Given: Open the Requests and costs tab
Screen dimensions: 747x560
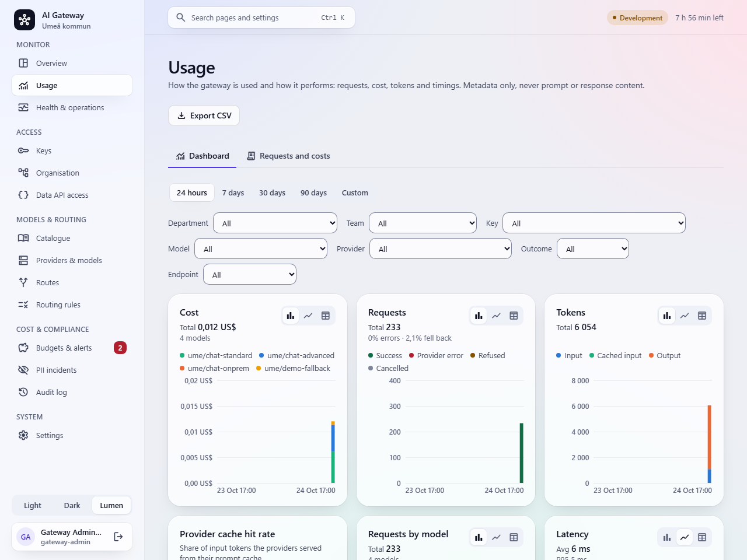Looking at the screenshot, I should (x=288, y=156).
